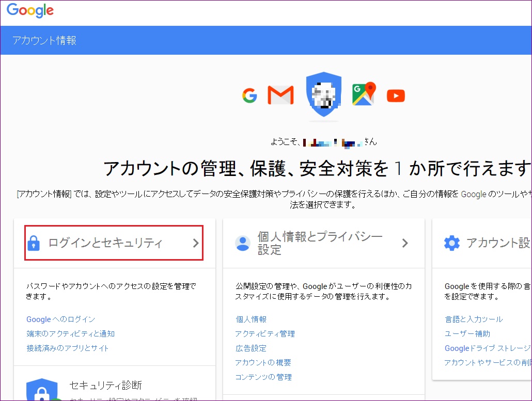532x401 pixels.
Task: Open the ログインとセキュリティ heading
Action: tap(105, 243)
